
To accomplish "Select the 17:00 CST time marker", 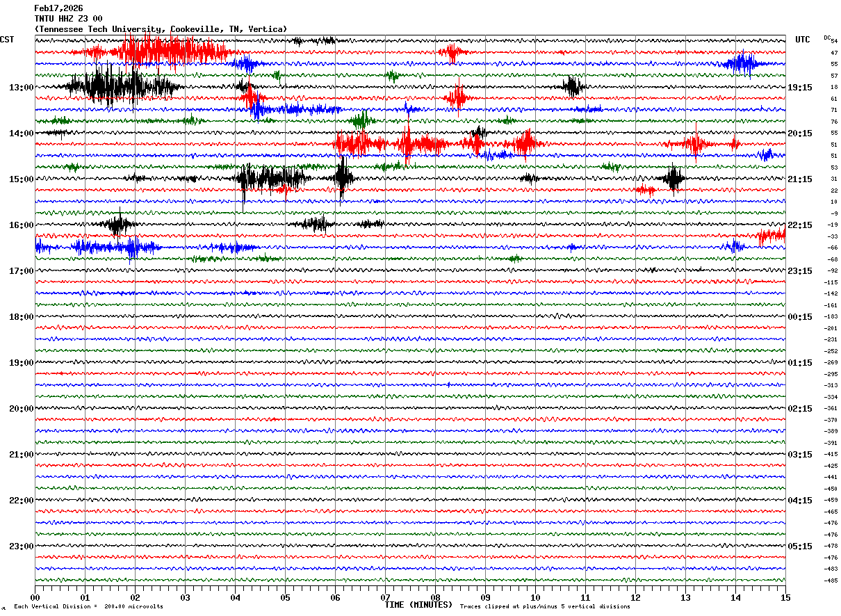I will click(21, 271).
